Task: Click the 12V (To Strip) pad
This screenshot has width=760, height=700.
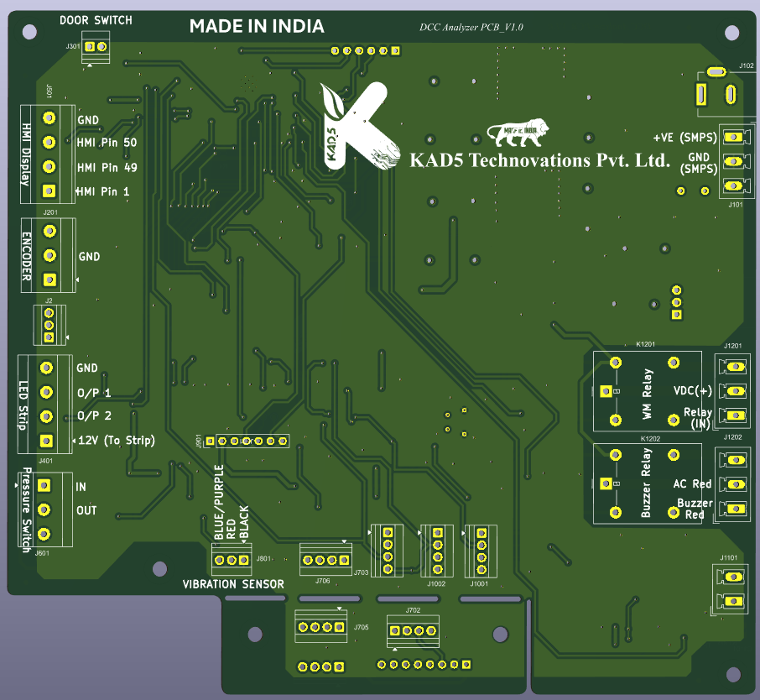Action: coord(46,441)
